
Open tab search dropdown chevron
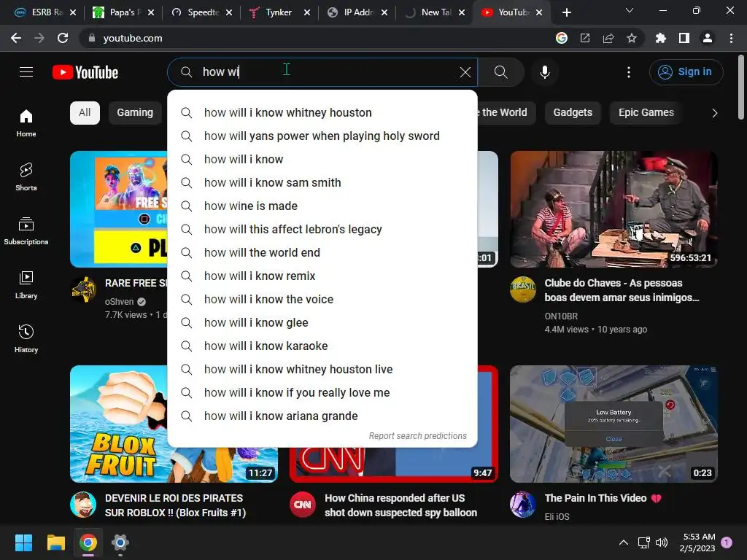(x=630, y=10)
